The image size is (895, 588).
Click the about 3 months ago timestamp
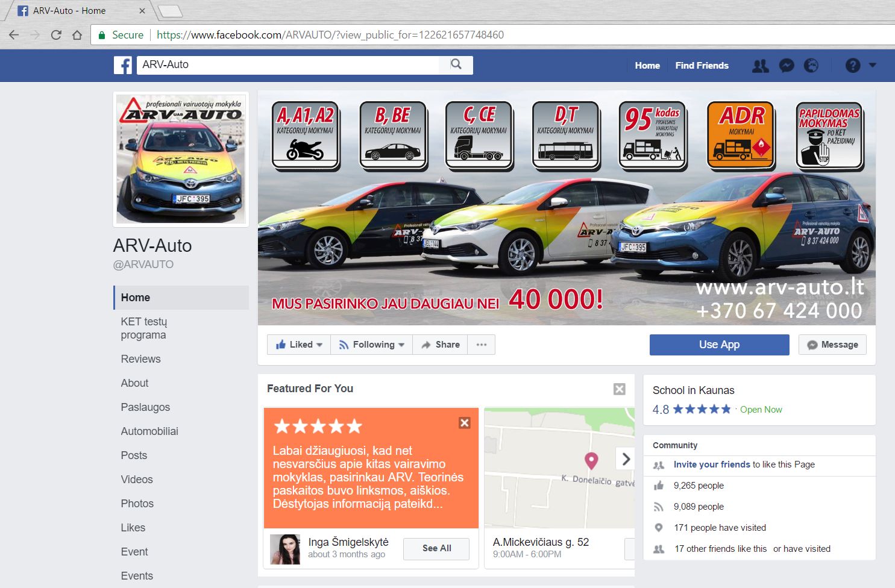[347, 554]
